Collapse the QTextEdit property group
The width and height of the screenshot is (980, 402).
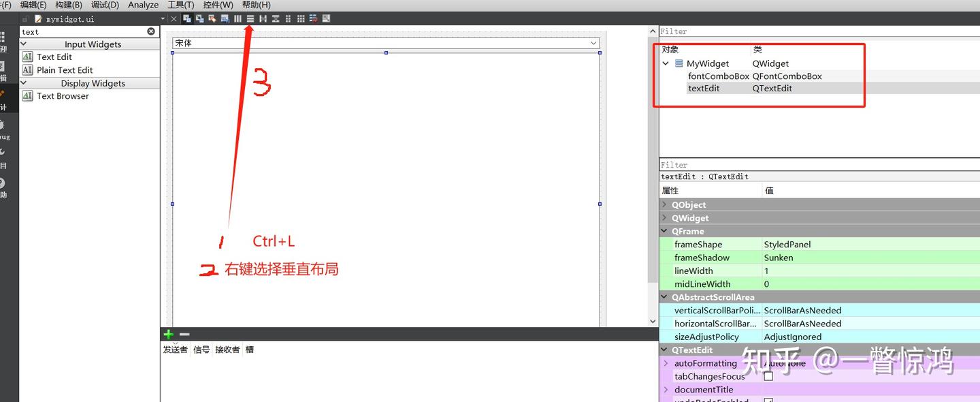click(x=665, y=350)
